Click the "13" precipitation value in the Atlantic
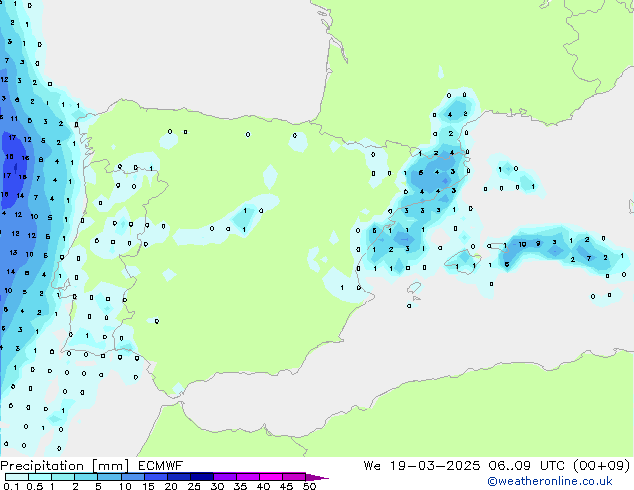The image size is (634, 490). pos(13,252)
